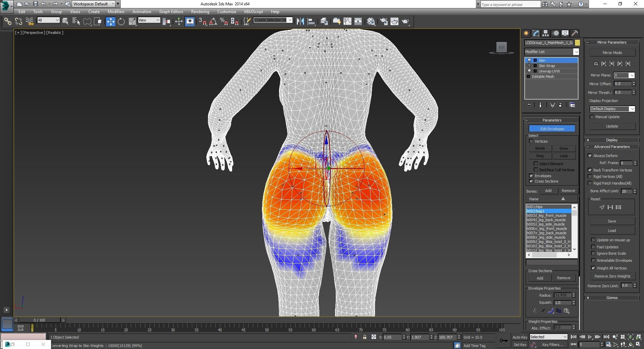Open the Animation menu
Screen dimensions: 644x349
coord(142,11)
